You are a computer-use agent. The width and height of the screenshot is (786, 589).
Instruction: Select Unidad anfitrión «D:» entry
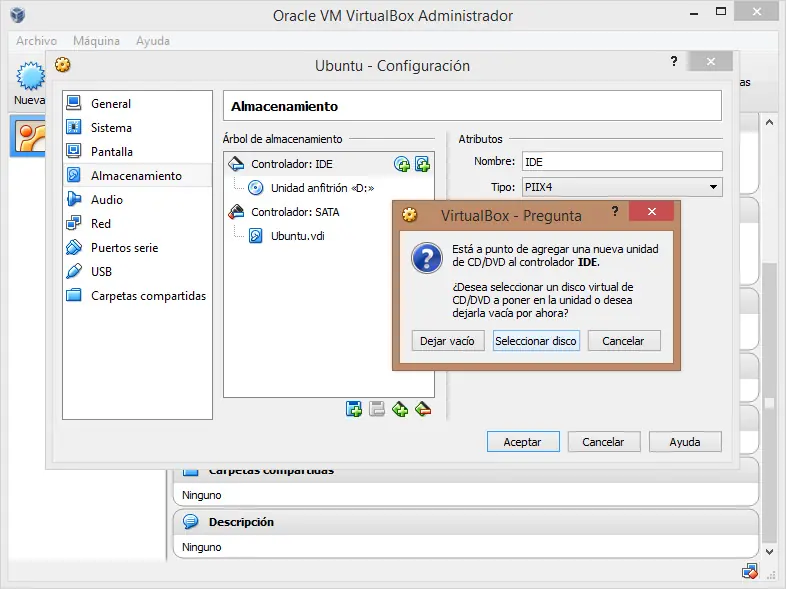[x=322, y=188]
